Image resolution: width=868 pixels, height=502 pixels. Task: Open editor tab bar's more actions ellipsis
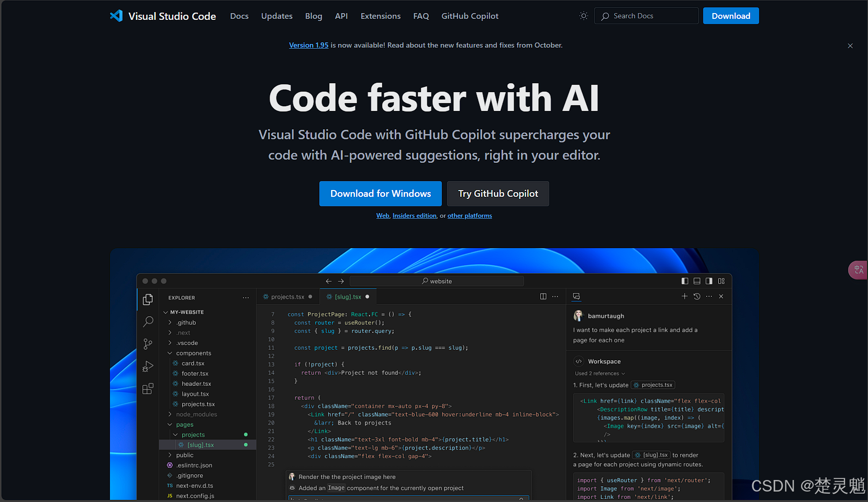(x=555, y=296)
